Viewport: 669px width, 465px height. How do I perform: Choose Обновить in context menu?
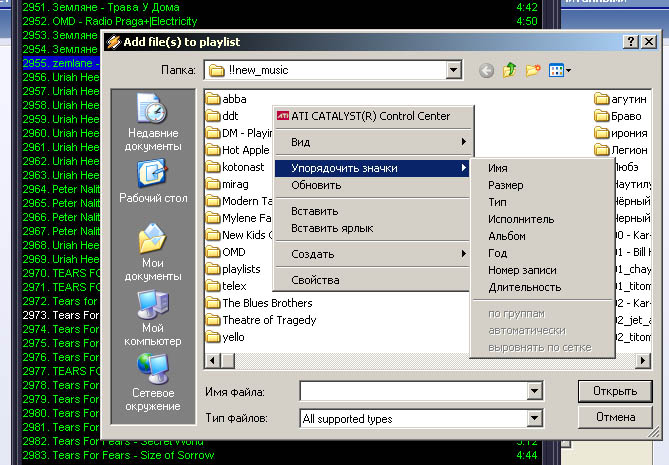point(372,185)
